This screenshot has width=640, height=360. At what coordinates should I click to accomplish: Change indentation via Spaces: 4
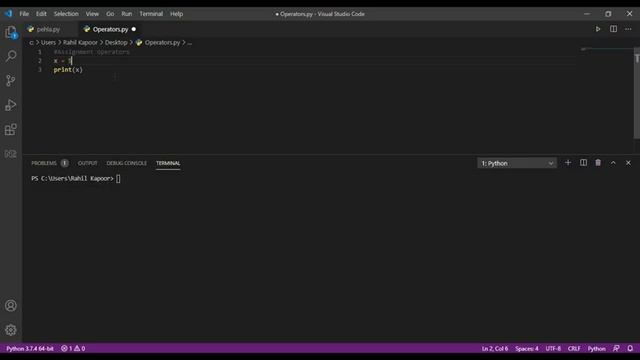point(527,348)
